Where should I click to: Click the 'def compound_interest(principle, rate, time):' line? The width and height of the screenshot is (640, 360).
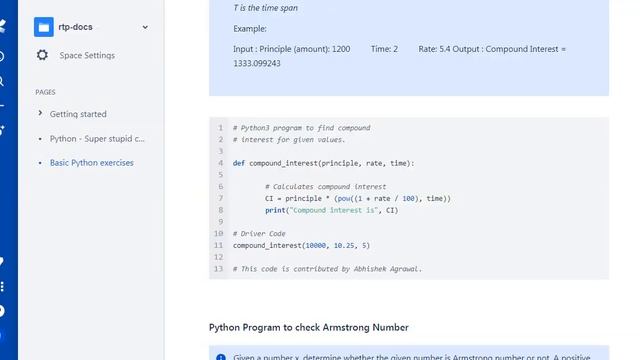[x=323, y=163]
